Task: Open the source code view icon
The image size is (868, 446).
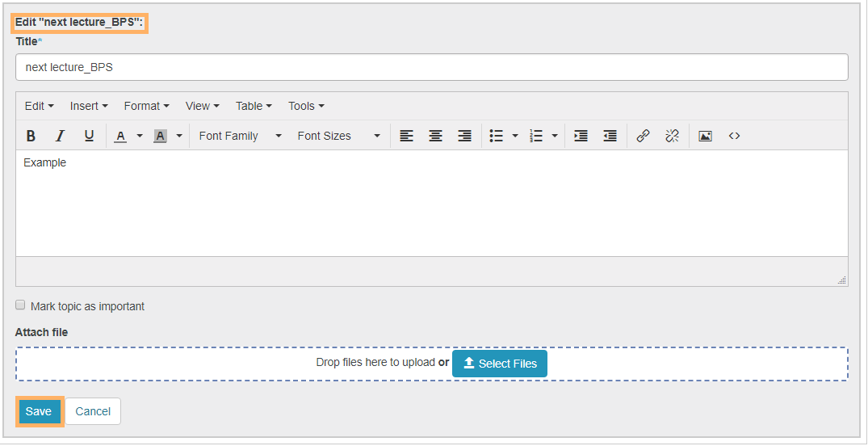Action: tap(734, 136)
